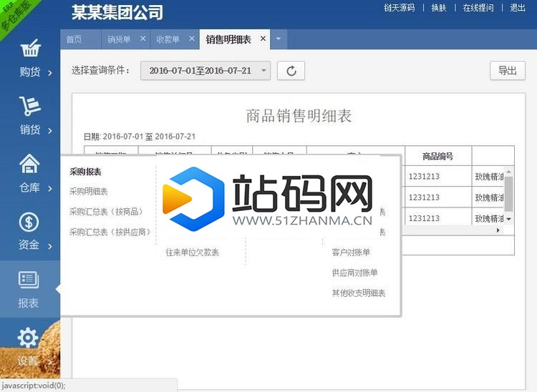This screenshot has height=392, width=537.
Task: Close the 销售明细表 tab
Action: (x=263, y=39)
